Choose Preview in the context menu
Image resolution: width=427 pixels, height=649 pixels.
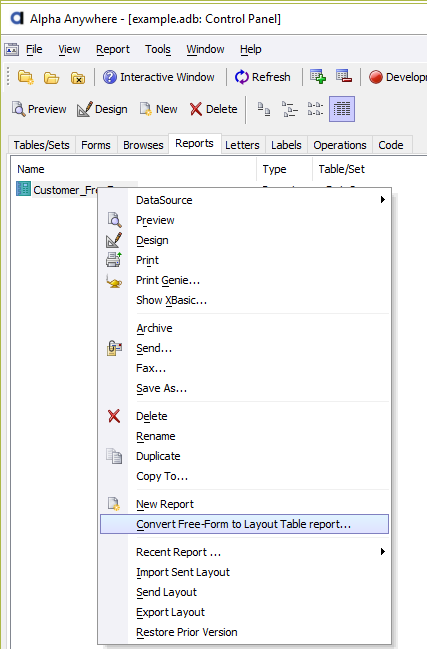(244, 220)
